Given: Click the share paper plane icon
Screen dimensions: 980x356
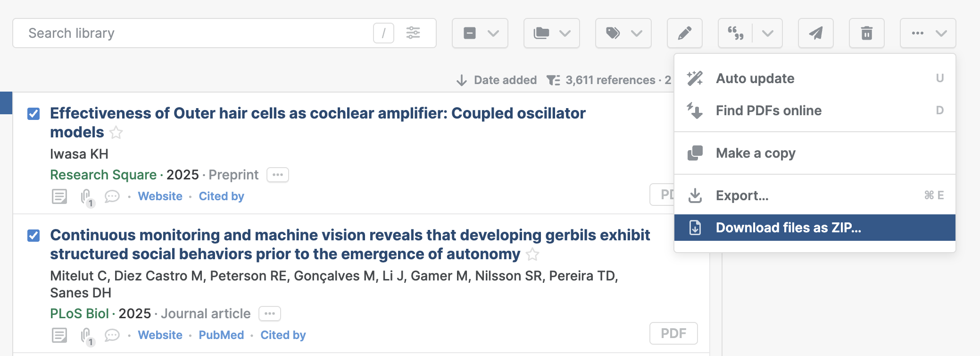Looking at the screenshot, I should [815, 33].
